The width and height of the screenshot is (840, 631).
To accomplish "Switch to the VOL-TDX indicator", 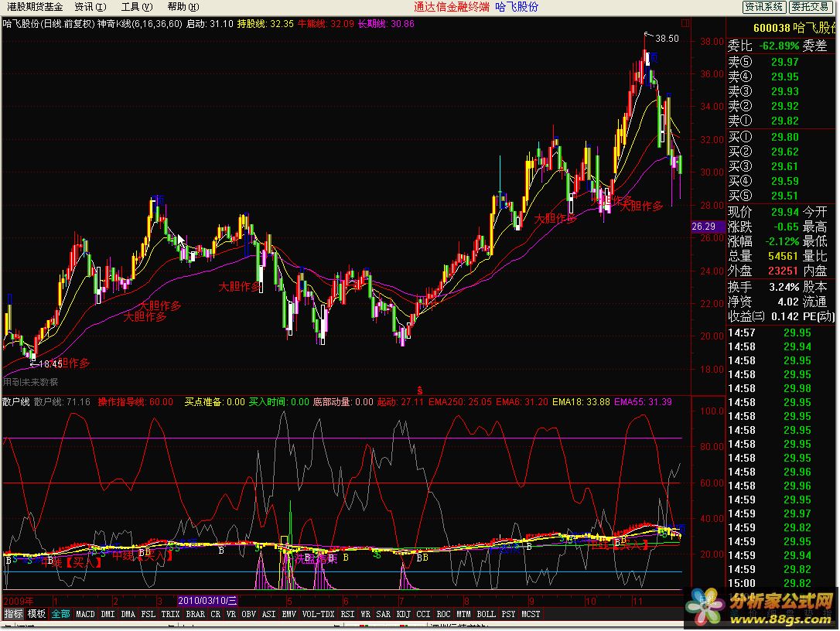I will tap(318, 614).
